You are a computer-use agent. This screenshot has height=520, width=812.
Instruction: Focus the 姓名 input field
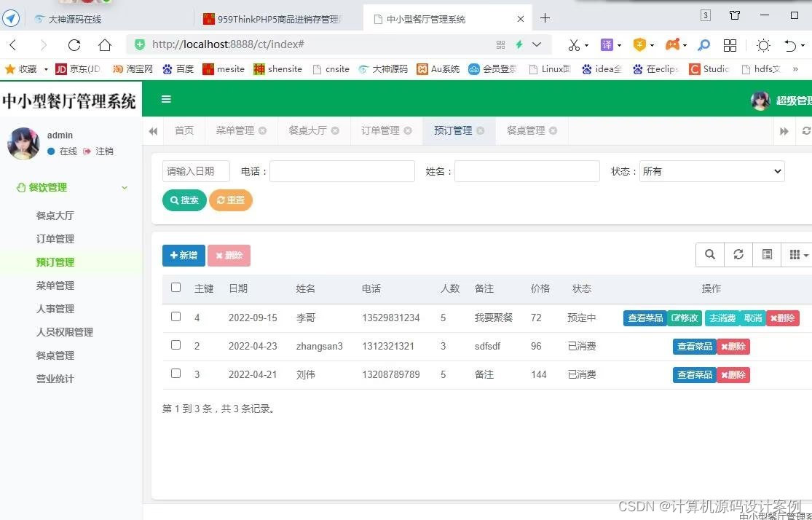(x=527, y=171)
